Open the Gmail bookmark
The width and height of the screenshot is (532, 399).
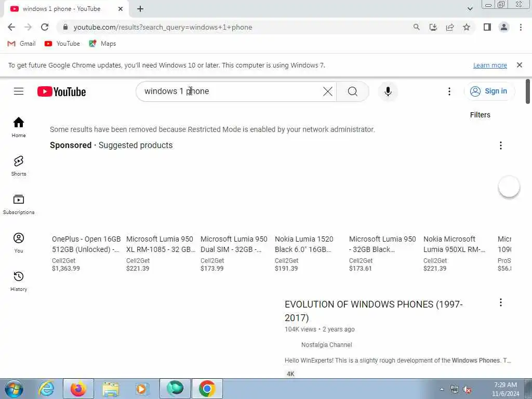coord(21,44)
